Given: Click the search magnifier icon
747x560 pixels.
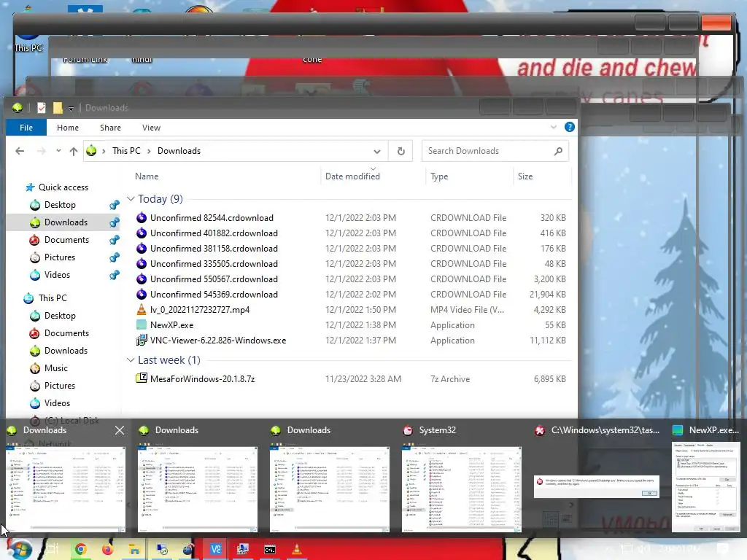Looking at the screenshot, I should (558, 151).
